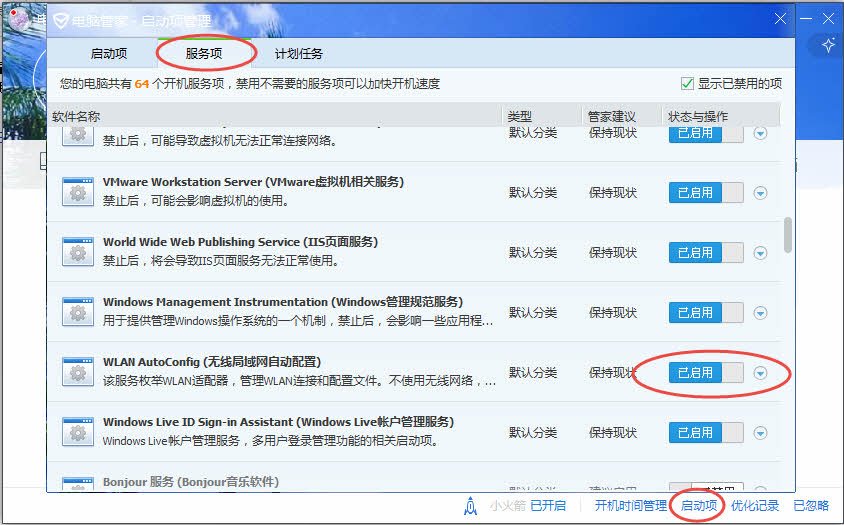Select WLAN AutoConfig (无线局域网自动配置) row title
The height and width of the screenshot is (525, 844).
pyautogui.click(x=212, y=362)
